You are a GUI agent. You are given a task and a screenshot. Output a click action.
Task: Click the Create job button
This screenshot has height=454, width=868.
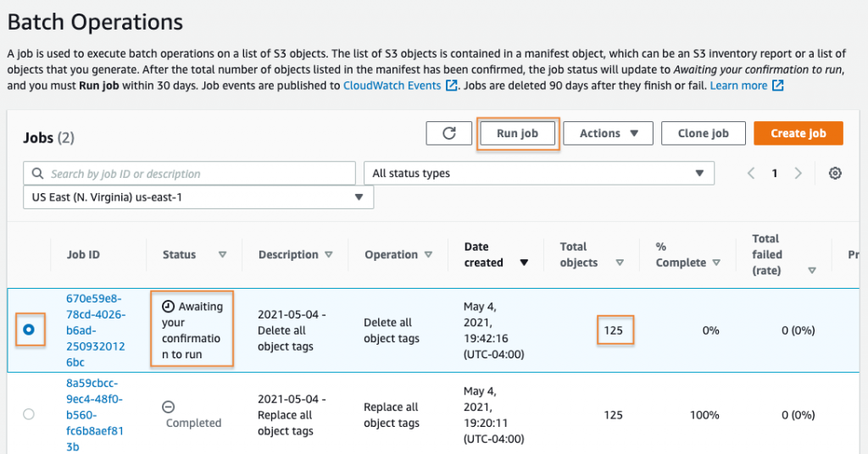[798, 133]
